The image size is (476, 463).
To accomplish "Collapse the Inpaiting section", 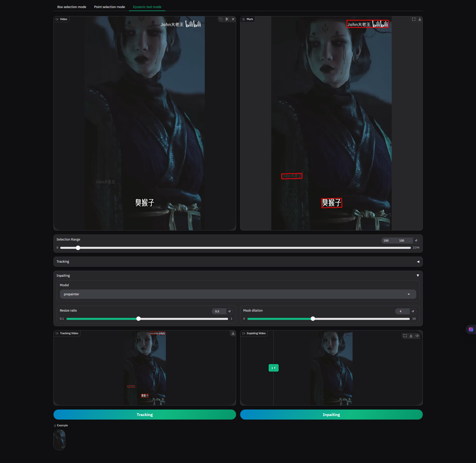I will tap(418, 276).
